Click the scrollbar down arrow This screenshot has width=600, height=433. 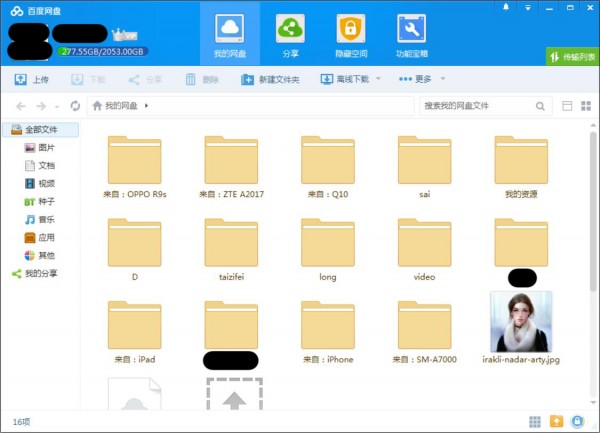593,402
